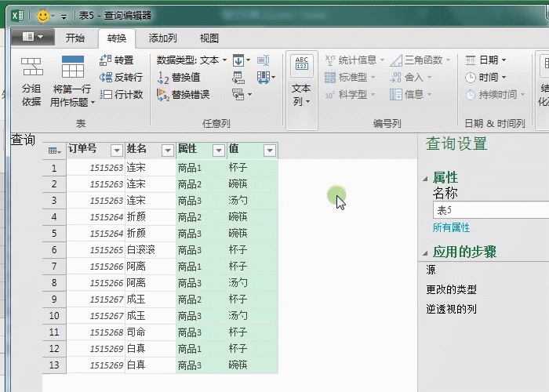This screenshot has width=549, height=392.
Task: Open filter dropdown on 订单号 column
Action: click(116, 150)
